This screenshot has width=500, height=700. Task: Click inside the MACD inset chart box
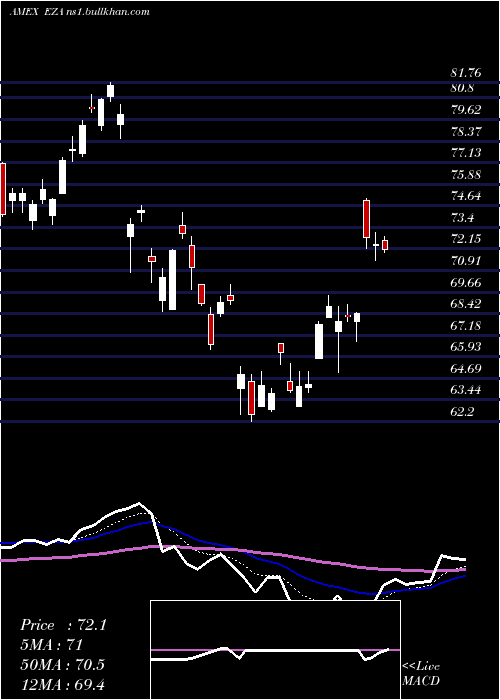point(275,650)
